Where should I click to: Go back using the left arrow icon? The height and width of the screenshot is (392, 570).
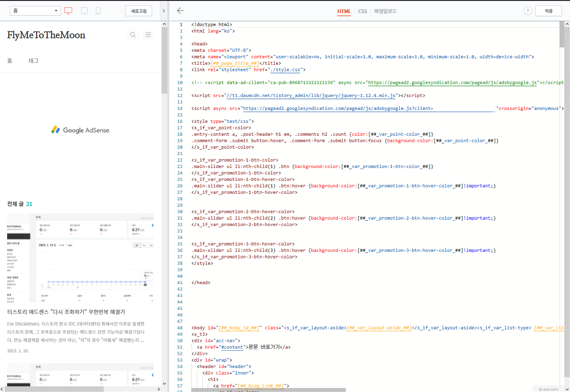(180, 11)
